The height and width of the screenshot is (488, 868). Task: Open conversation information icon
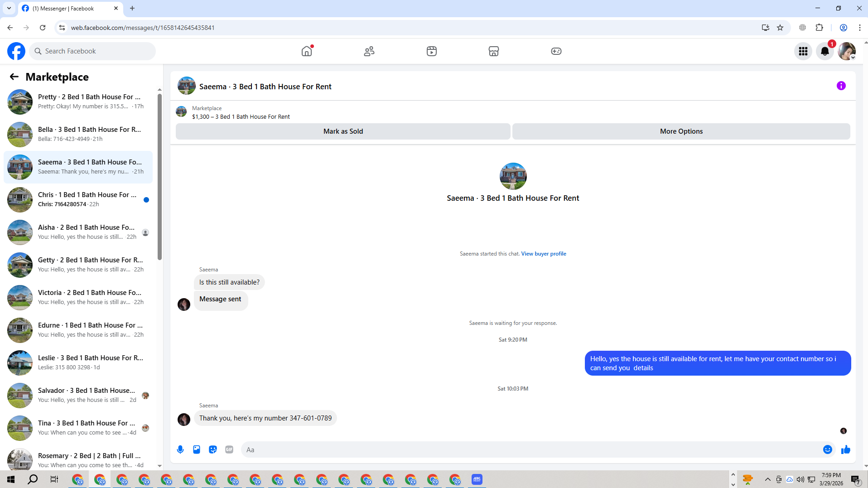(841, 86)
